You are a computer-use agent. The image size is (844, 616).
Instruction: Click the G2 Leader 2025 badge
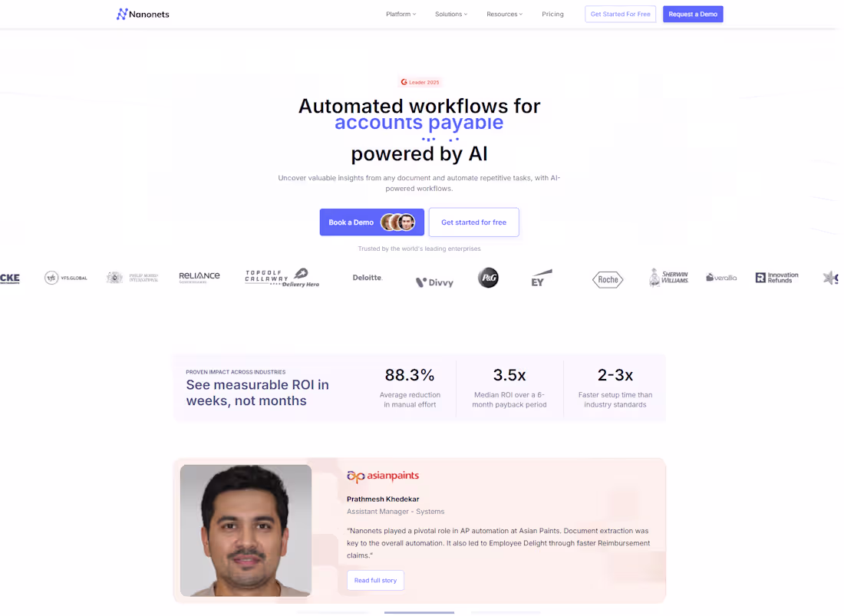click(419, 82)
